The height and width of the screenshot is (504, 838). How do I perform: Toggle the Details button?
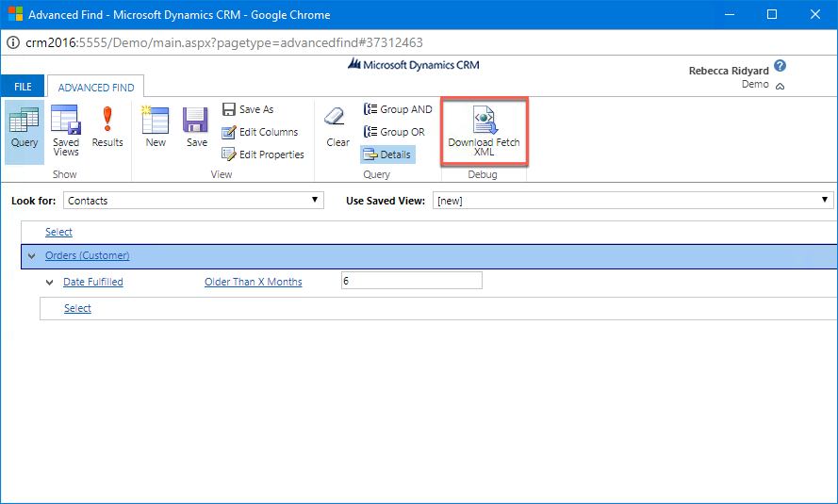pyautogui.click(x=387, y=154)
